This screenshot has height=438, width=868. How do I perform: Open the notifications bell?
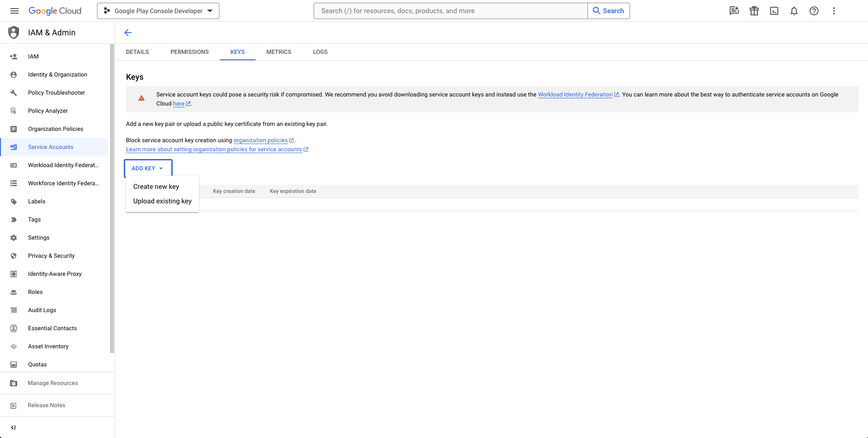tap(794, 11)
